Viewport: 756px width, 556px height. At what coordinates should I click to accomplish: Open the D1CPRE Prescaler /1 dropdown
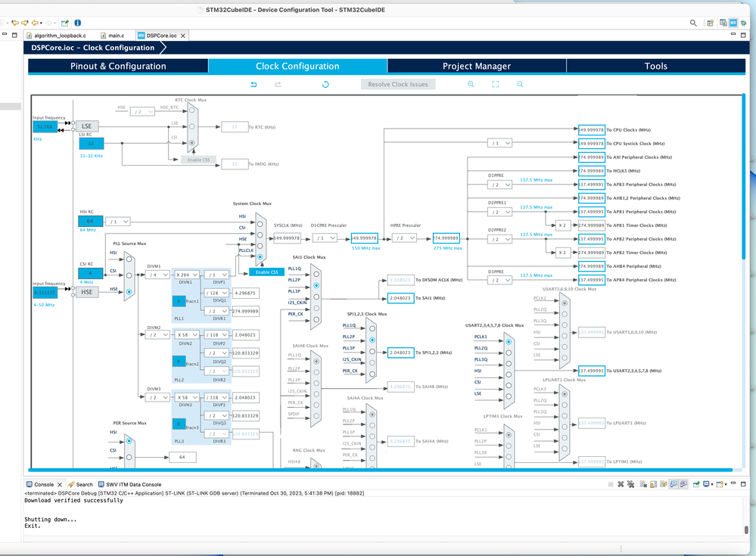click(324, 238)
